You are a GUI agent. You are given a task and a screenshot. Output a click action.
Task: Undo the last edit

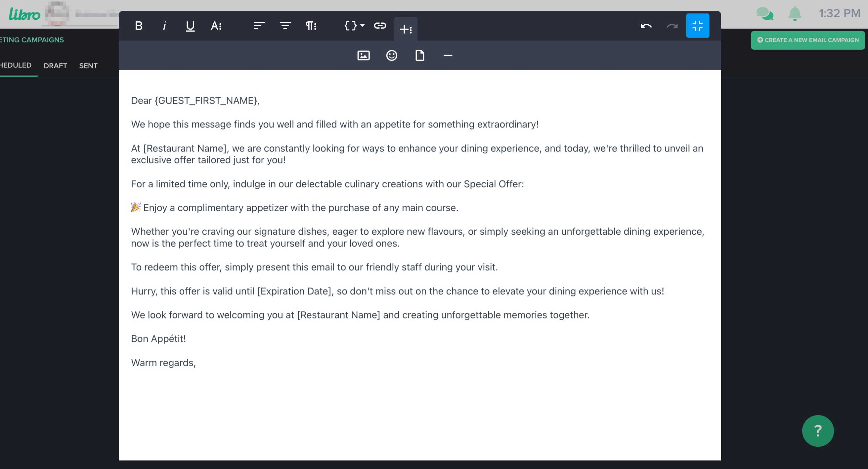646,26
